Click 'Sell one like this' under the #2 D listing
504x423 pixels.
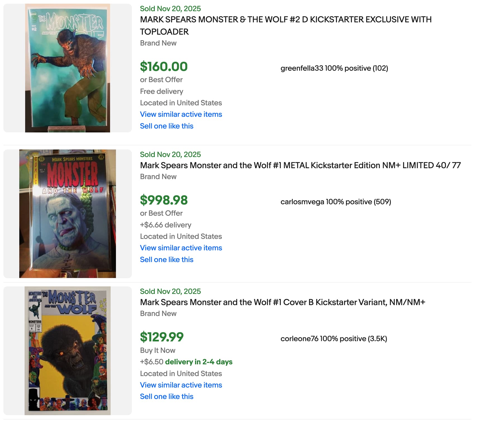point(167,126)
